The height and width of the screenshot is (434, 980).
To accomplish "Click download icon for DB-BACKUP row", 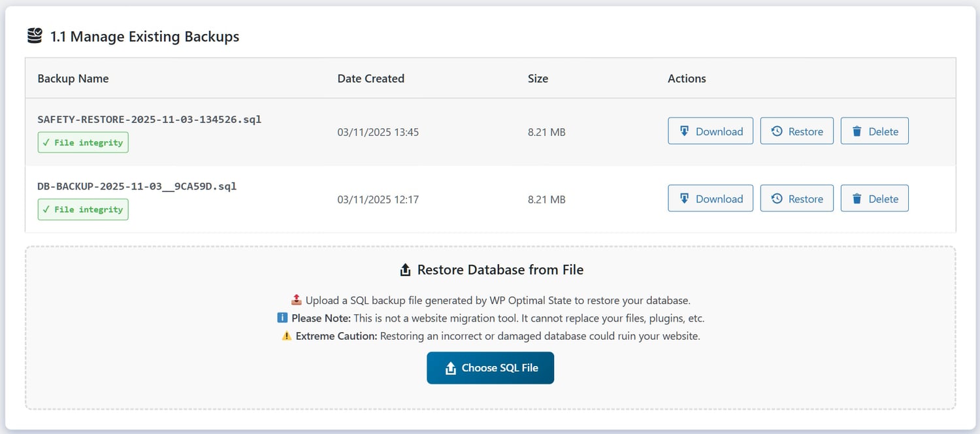I will pyautogui.click(x=684, y=199).
